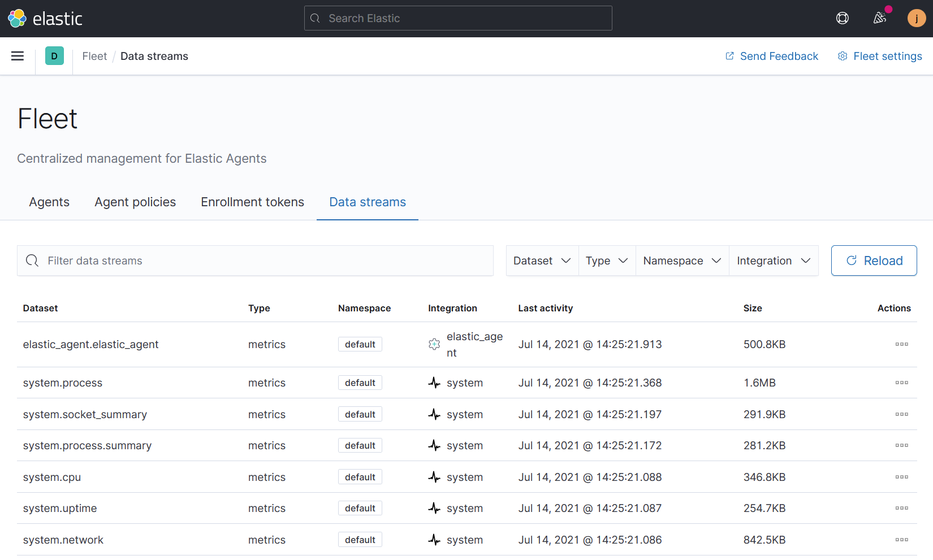
Task: Open actions menu for system.cpu
Action: 902,477
